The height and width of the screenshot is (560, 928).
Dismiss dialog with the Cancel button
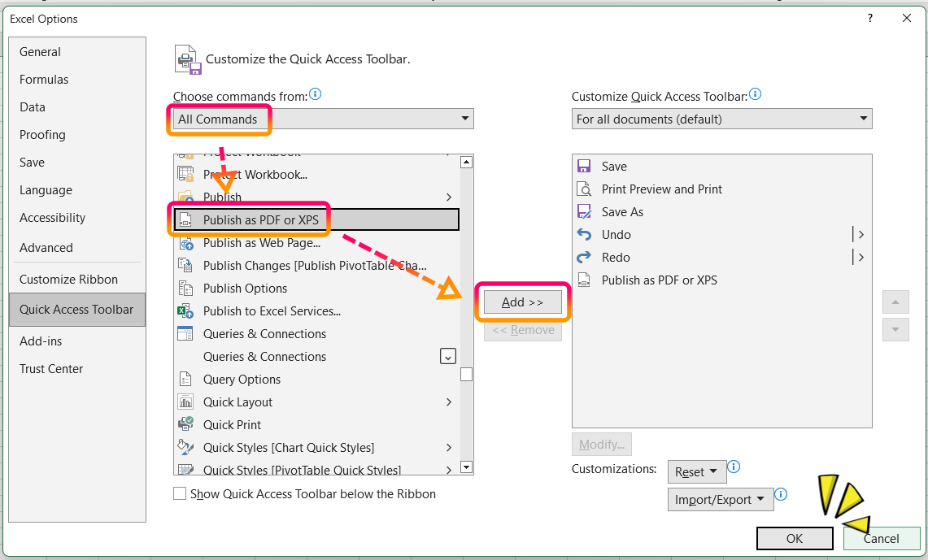(x=882, y=538)
